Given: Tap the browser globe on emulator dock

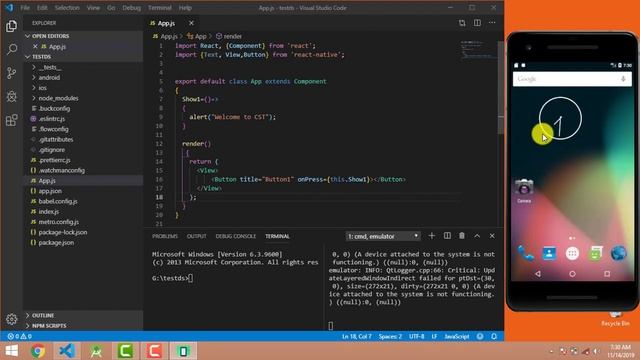Looking at the screenshot, I should [619, 253].
